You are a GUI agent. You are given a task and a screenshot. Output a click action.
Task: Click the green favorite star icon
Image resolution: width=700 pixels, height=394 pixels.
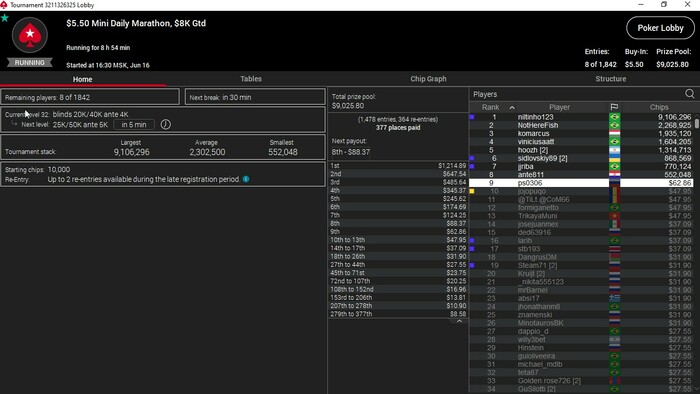pos(4,18)
